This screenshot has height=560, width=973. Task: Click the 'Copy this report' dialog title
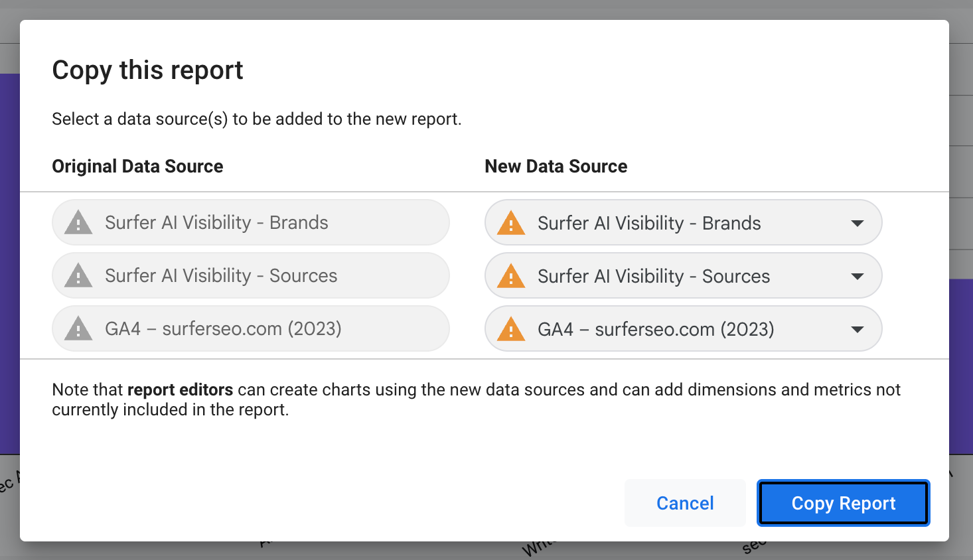point(148,70)
